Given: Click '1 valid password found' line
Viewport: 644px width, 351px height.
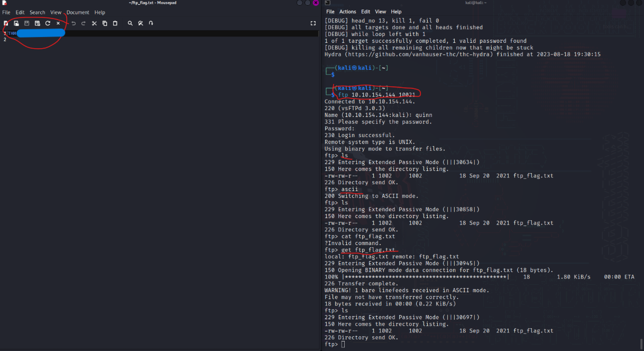Looking at the screenshot, I should (489, 41).
